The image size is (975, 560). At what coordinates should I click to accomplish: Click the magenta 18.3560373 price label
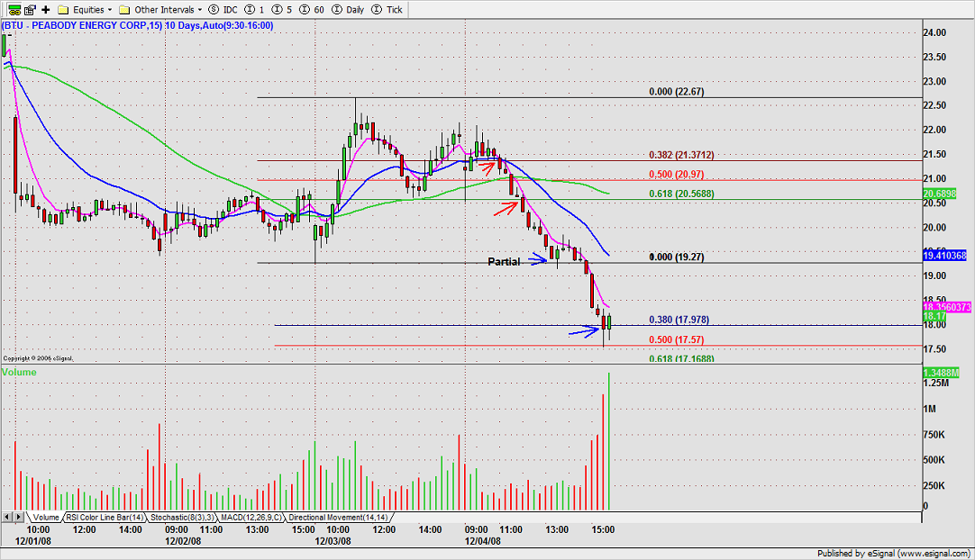pos(947,307)
